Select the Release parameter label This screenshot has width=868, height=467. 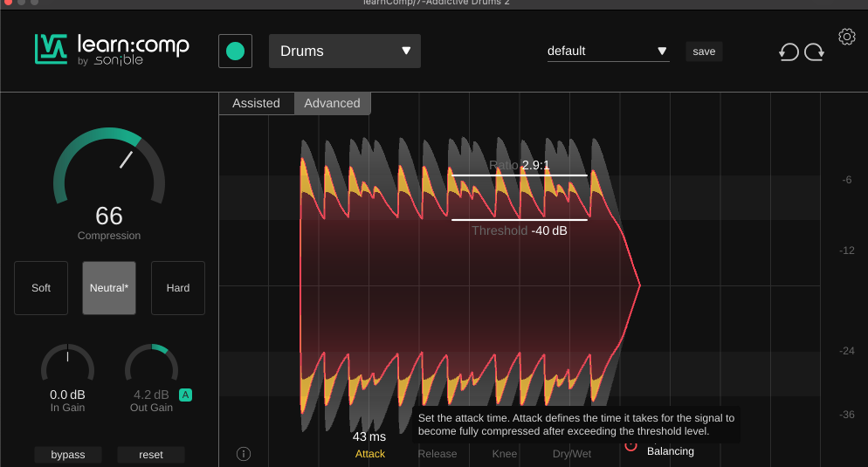pyautogui.click(x=437, y=454)
